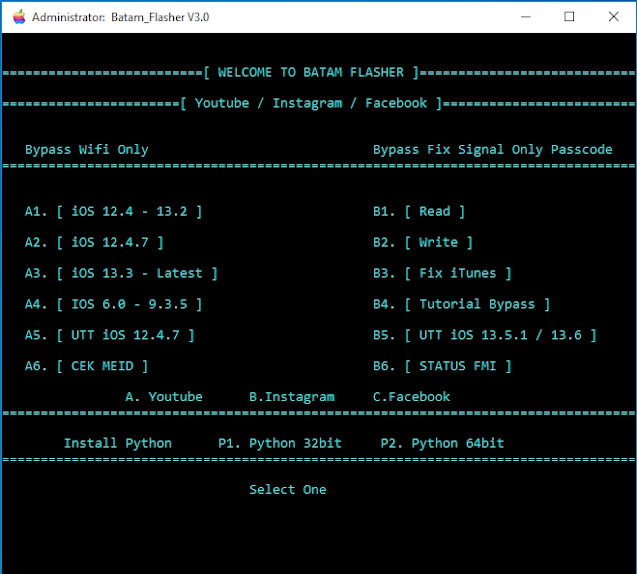Select option A6 CEK MEID

pyautogui.click(x=87, y=366)
